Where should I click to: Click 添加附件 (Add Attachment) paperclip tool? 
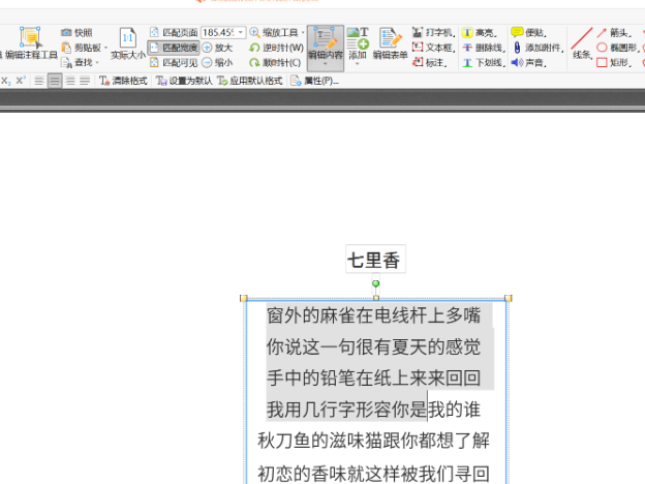click(x=537, y=48)
